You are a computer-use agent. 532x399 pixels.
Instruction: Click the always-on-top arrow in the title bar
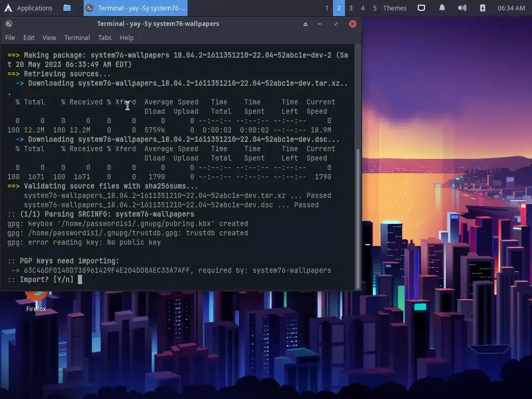(x=305, y=24)
